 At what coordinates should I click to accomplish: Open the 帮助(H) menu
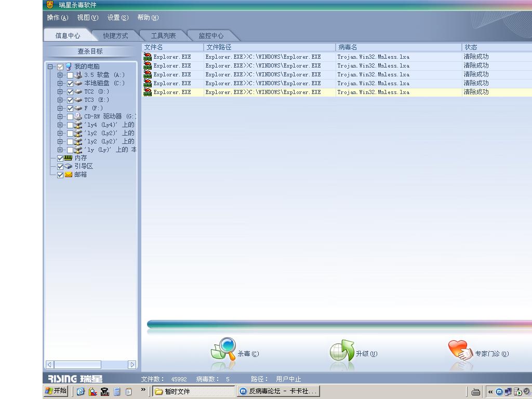pyautogui.click(x=148, y=18)
